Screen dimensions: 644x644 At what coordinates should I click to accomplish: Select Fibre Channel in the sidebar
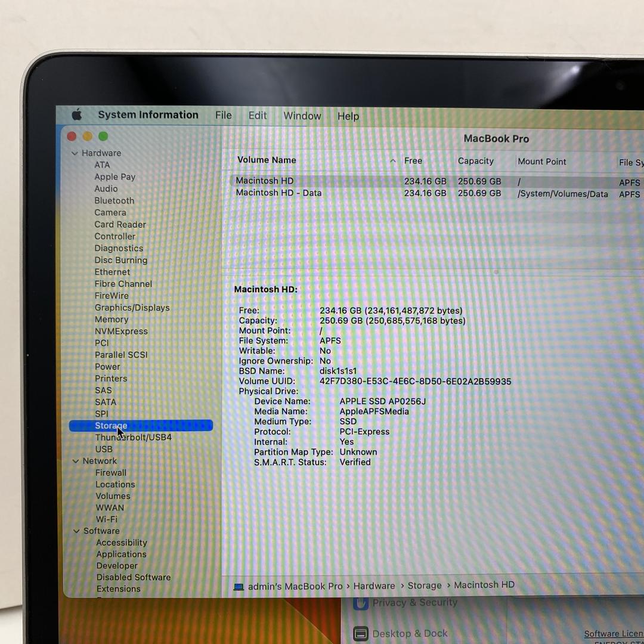pyautogui.click(x=123, y=284)
